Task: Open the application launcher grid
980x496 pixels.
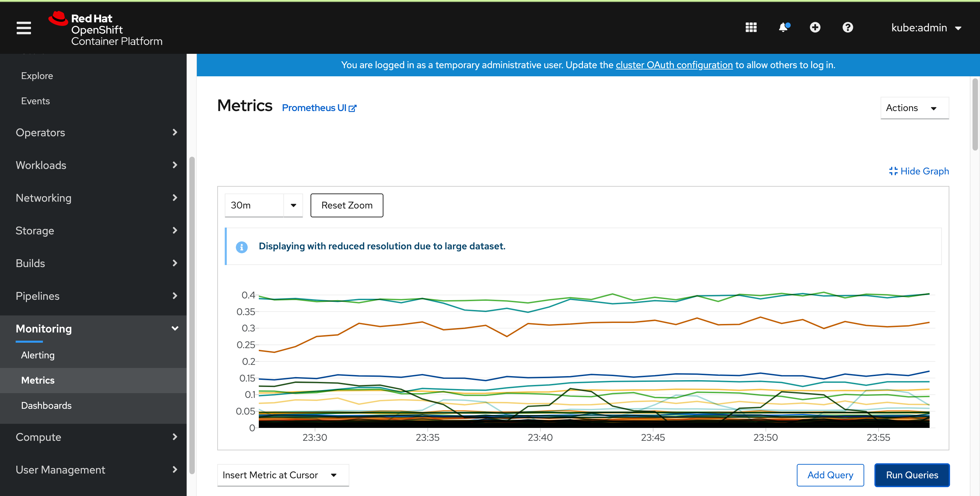Action: (750, 27)
